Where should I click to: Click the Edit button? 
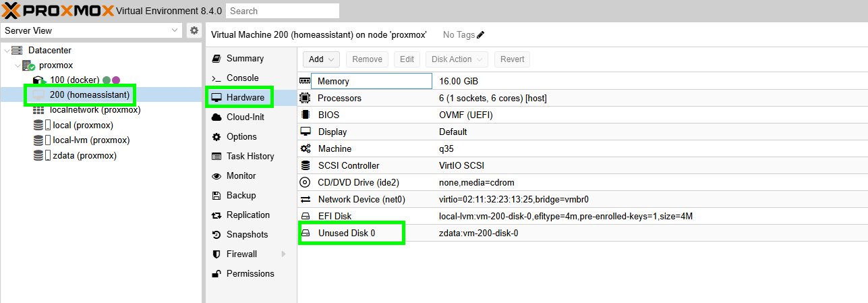(407, 59)
